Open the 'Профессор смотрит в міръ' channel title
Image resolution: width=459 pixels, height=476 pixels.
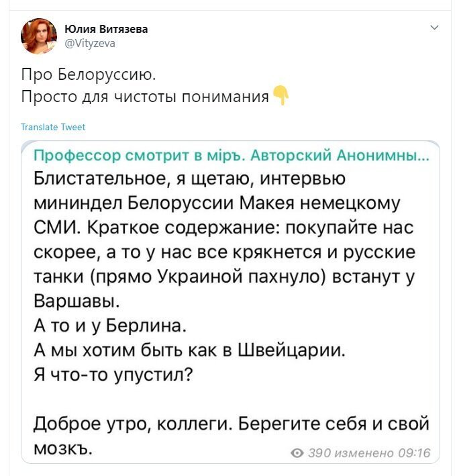click(231, 156)
